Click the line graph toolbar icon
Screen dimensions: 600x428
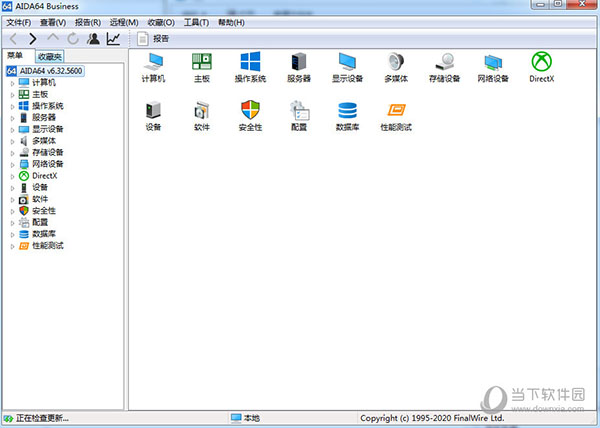(x=113, y=39)
